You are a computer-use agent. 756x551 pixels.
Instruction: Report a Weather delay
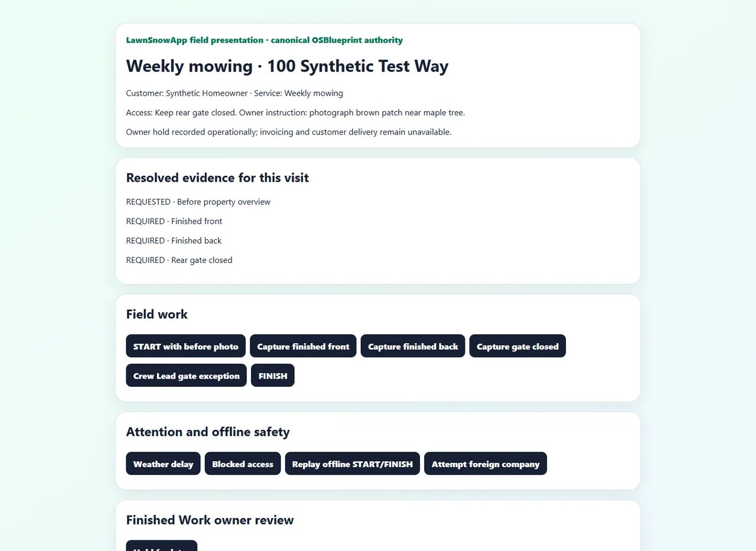[163, 464]
